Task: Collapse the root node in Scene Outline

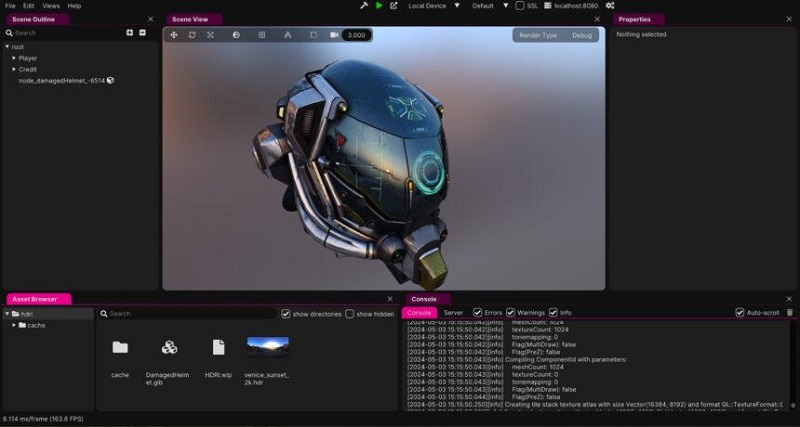Action: (x=7, y=47)
